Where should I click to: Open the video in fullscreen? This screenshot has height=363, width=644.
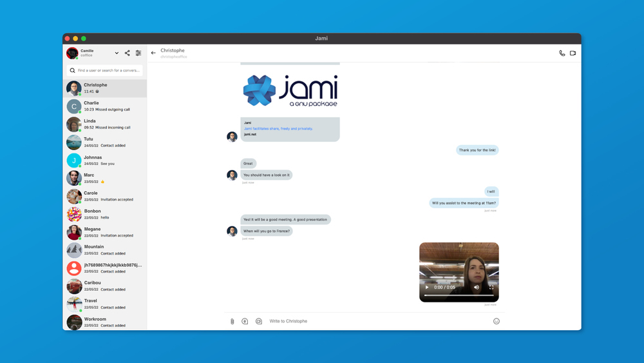pos(491,288)
